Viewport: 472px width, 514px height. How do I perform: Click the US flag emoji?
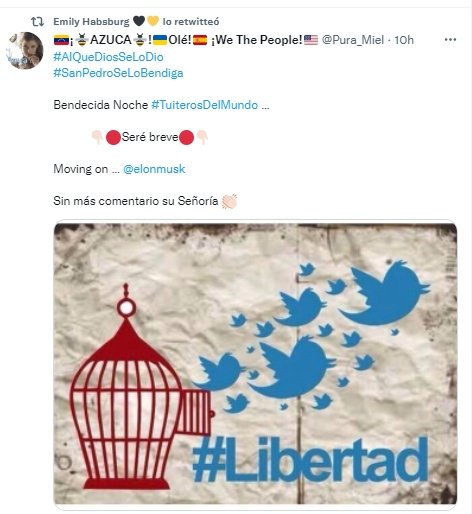[311, 40]
